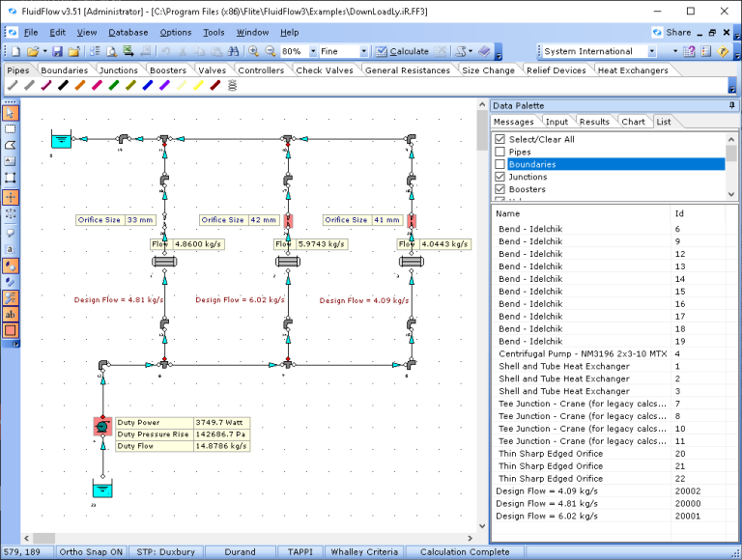Choose the rectangular dashed selection tool
The image size is (742, 560).
10,129
